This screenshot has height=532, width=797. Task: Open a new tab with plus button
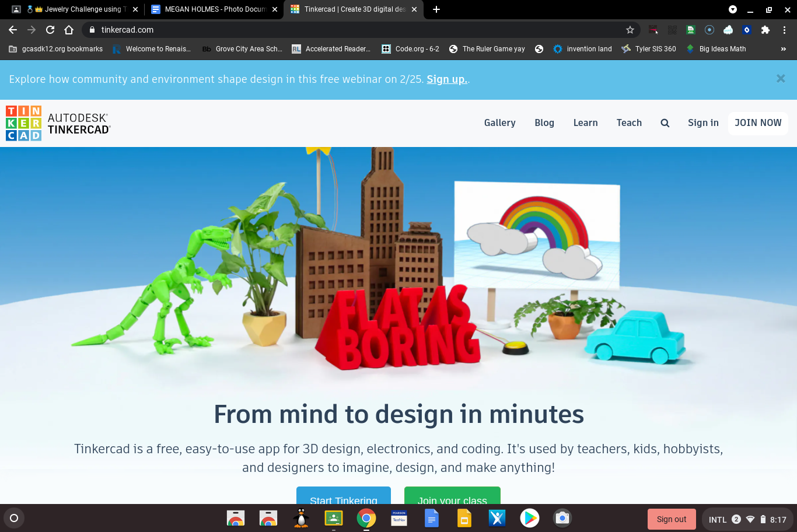pyautogui.click(x=436, y=9)
